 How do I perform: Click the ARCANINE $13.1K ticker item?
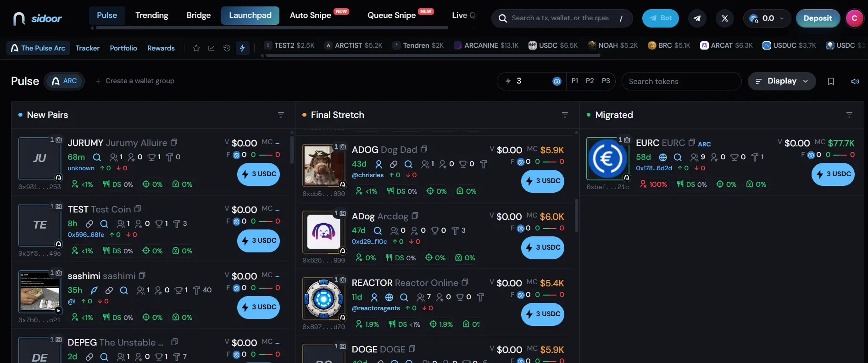point(486,45)
